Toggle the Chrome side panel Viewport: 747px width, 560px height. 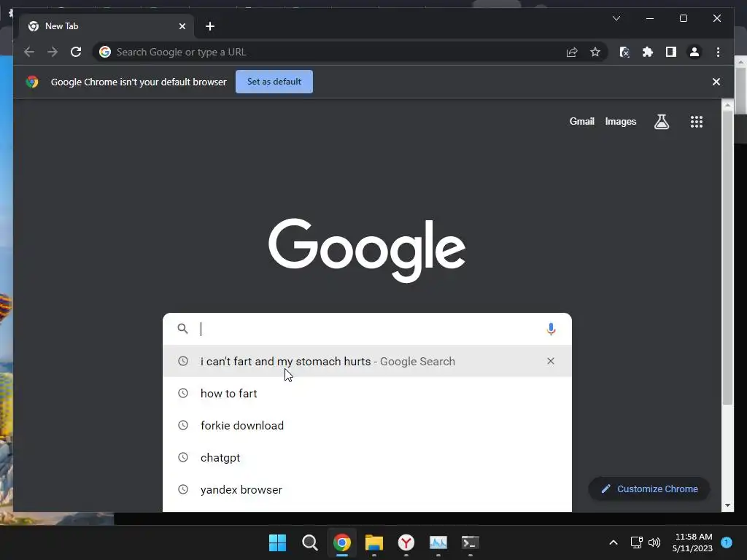[671, 52]
